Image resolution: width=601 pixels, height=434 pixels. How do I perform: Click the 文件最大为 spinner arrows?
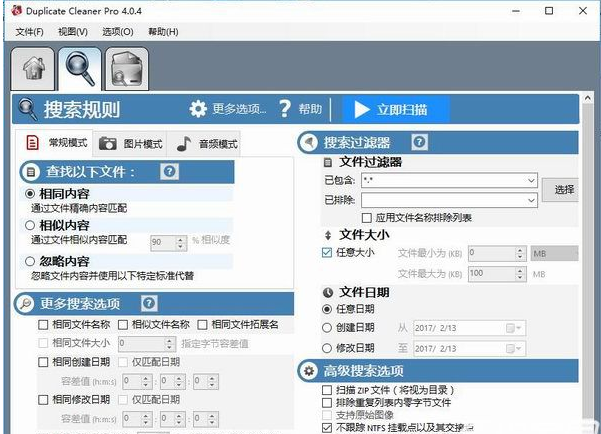520,274
